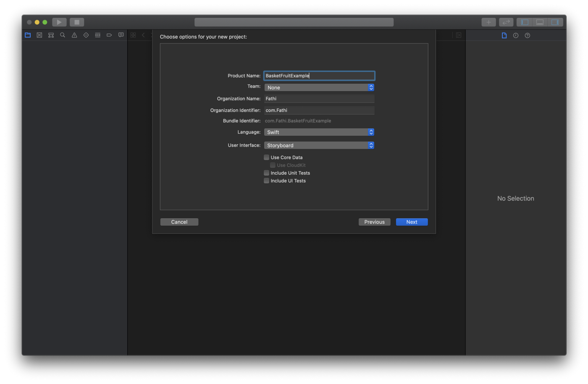The width and height of the screenshot is (588, 384).
Task: Check Include Unit Tests
Action: pyautogui.click(x=266, y=172)
